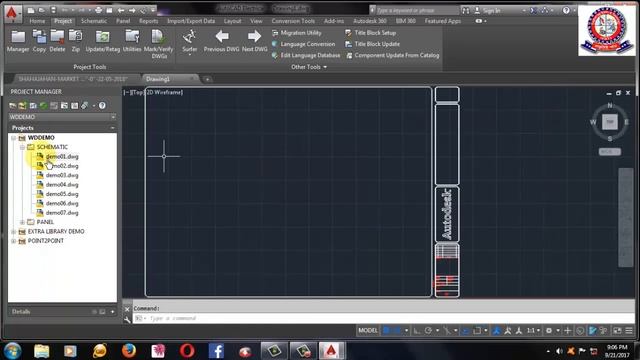Click the Project Manager help icon
This screenshot has width=640, height=360.
102,106
